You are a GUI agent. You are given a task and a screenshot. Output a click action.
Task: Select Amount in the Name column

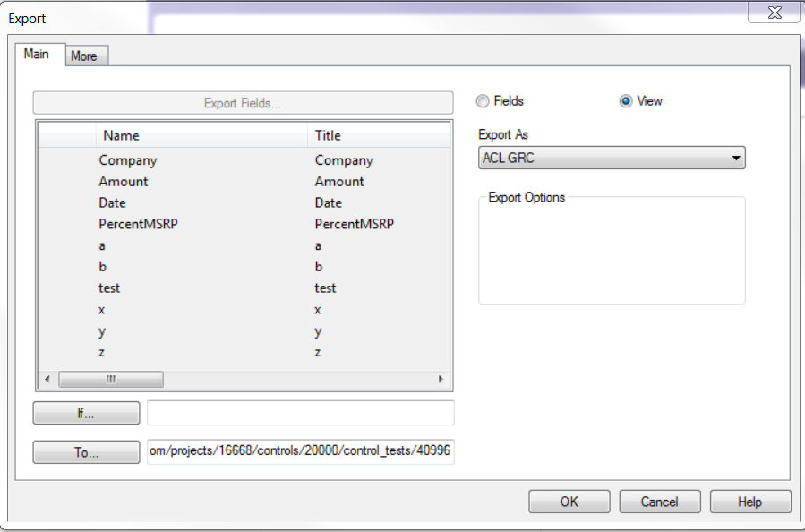(x=124, y=182)
